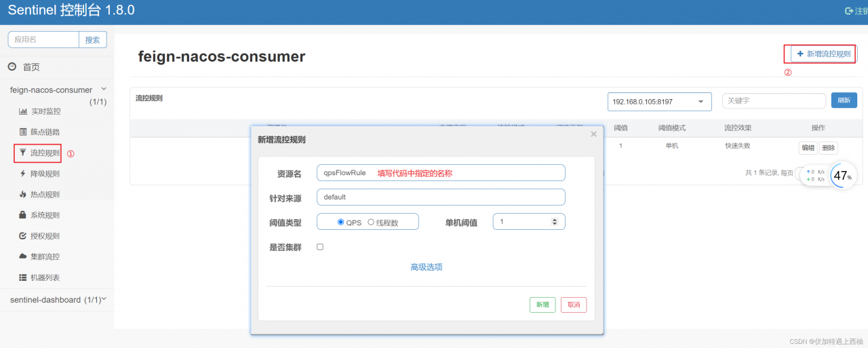Viewport: 868px width, 348px height.
Task: Open 集群流控 menu item
Action: (45, 257)
